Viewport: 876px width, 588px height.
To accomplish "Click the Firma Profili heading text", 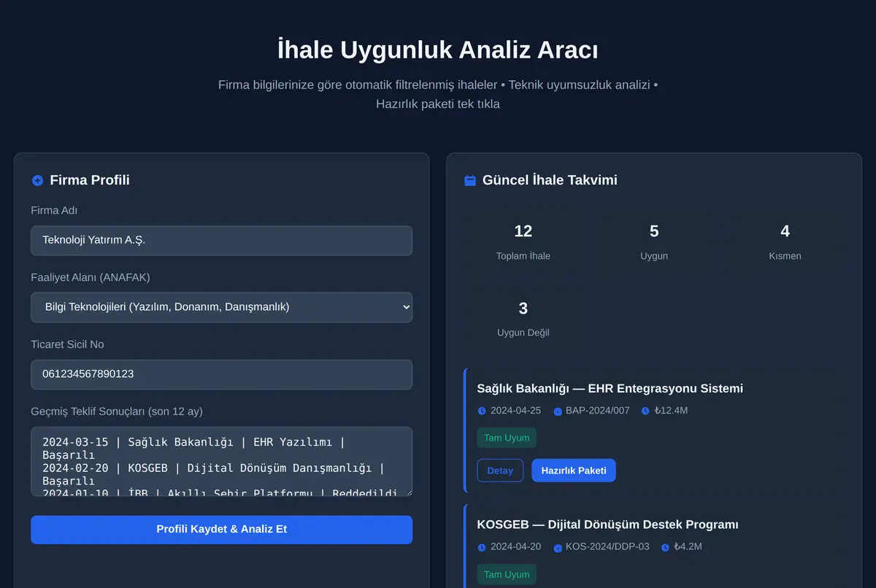I will tap(90, 180).
